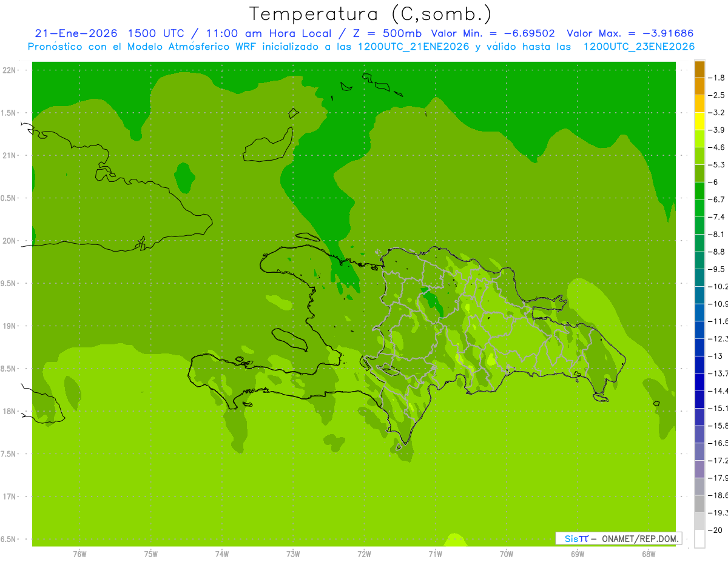Click the 71W longitude axis label
728x562 pixels.
435,555
